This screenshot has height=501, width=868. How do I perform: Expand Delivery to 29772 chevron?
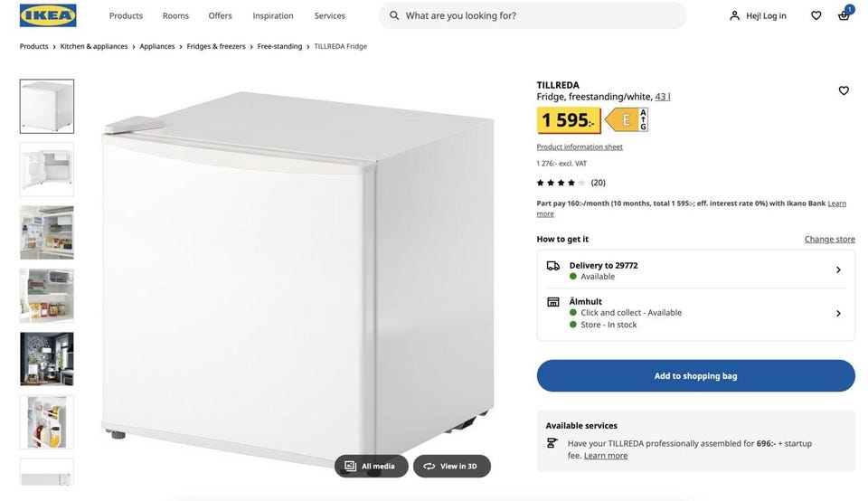point(838,269)
